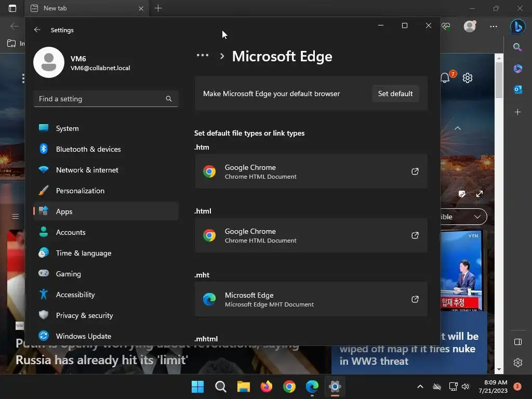The height and width of the screenshot is (399, 532).
Task: Open Edge Settings and more menu
Action: pyautogui.click(x=494, y=26)
